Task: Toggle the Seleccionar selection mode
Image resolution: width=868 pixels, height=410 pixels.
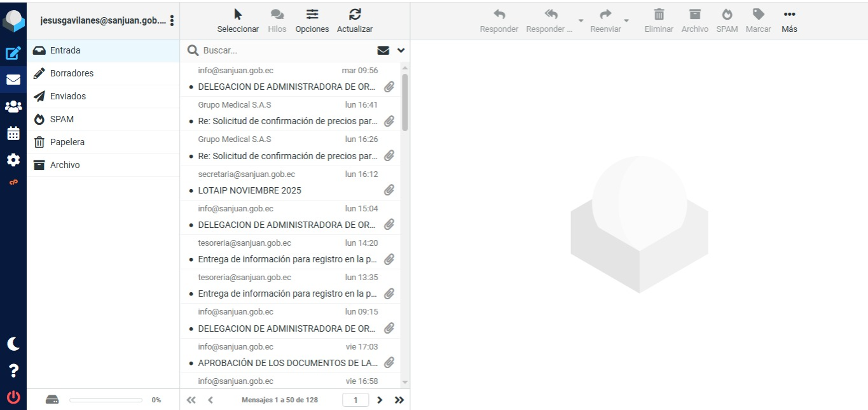Action: pyautogui.click(x=238, y=20)
